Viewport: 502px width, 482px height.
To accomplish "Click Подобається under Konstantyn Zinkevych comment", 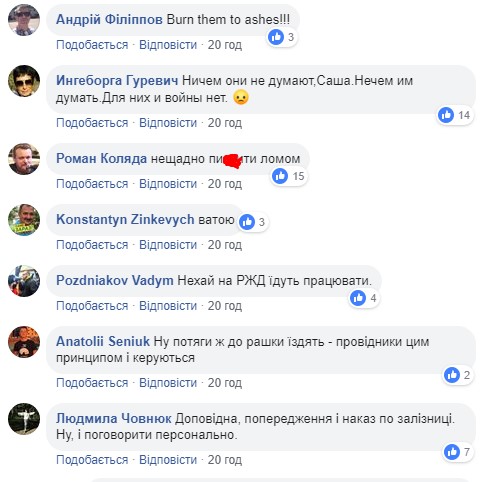I will tap(92, 245).
